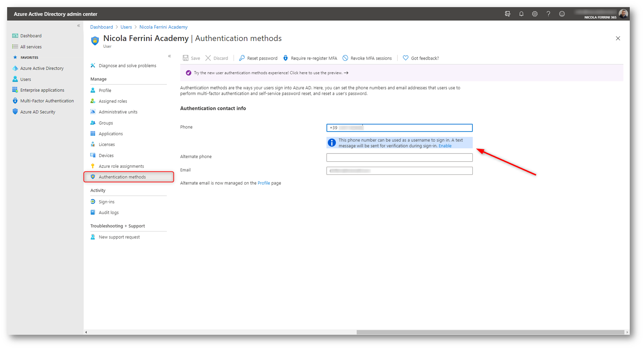
Task: Click the scrollbar right arrow
Action: 627,332
